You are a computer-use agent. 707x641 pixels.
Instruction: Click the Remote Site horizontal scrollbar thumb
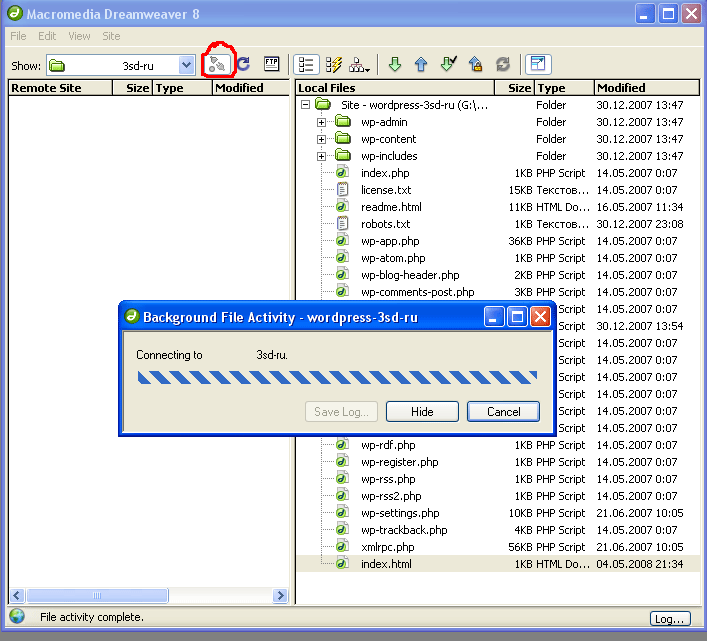coord(97,595)
